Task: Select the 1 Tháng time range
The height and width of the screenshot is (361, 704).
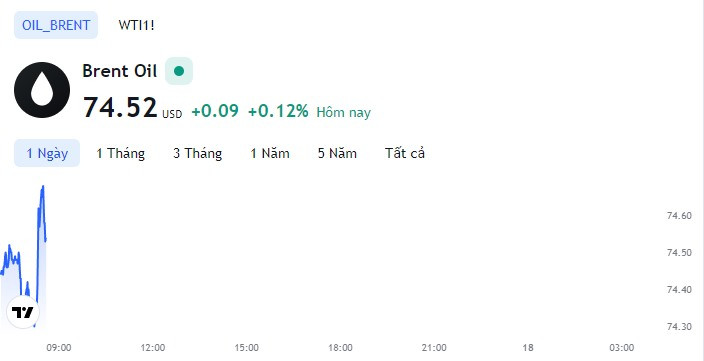Action: [120, 154]
